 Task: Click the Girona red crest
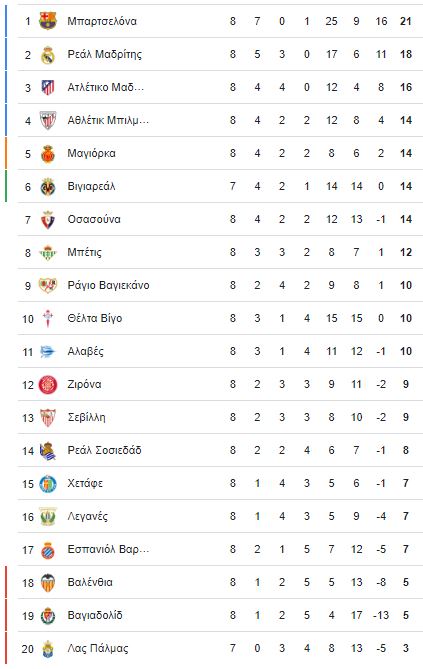48,384
